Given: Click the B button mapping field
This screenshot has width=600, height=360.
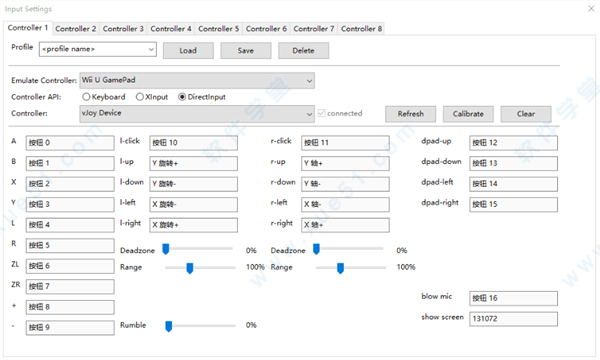Looking at the screenshot, I should (70, 163).
